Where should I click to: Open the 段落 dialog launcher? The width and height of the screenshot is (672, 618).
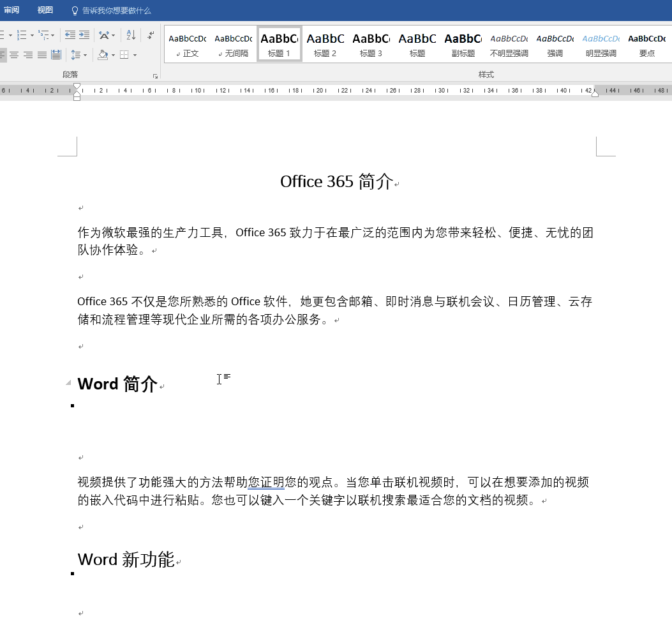coord(155,77)
